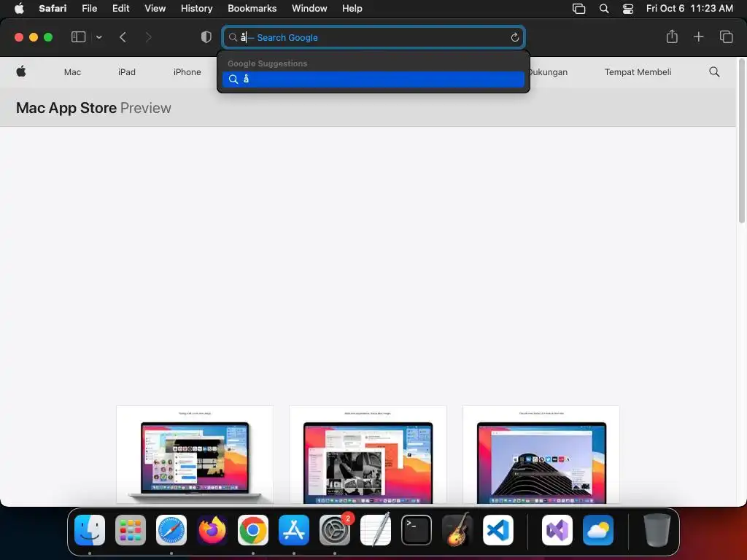Open Stage Manager windows icon in menu bar
This screenshot has width=747, height=560.
tap(578, 9)
